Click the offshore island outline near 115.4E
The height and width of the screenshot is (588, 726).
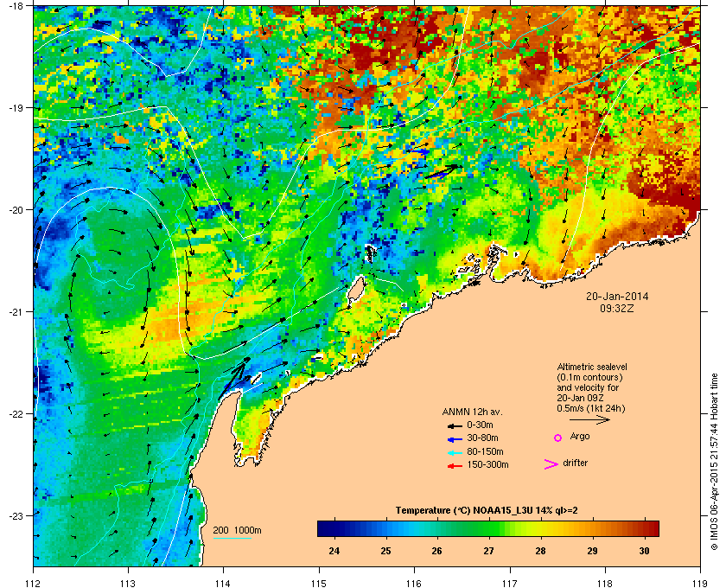[355, 289]
